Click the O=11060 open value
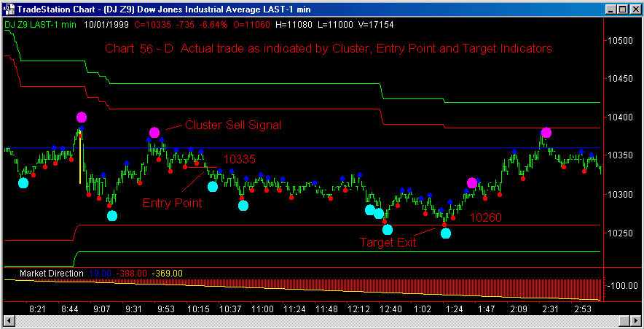Screen dimensions: 644x329 point(251,25)
